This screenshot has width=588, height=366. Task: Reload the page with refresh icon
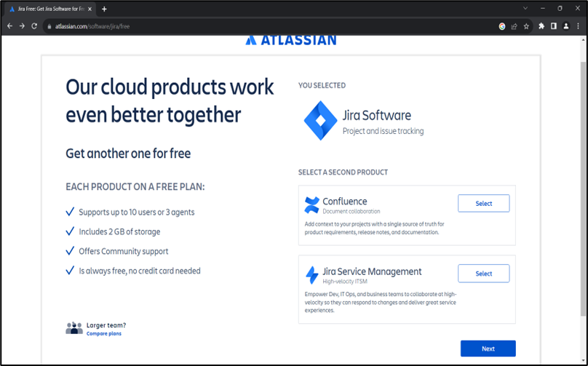(34, 26)
